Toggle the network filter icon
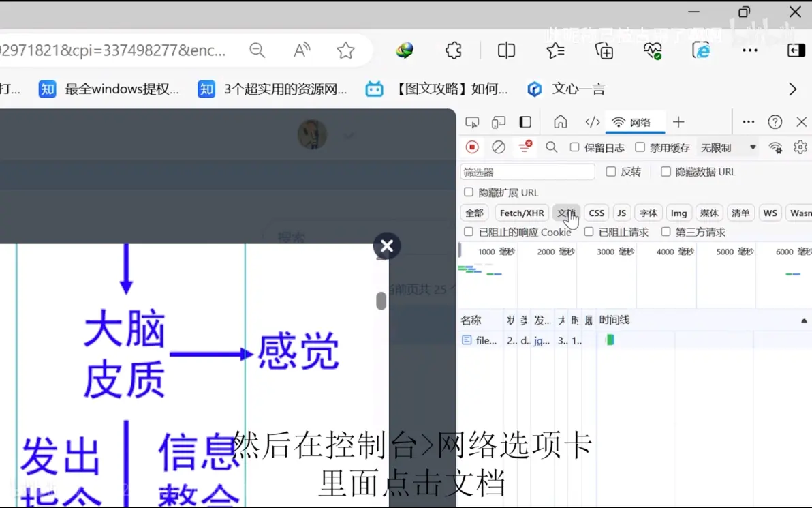The height and width of the screenshot is (508, 812). (525, 147)
